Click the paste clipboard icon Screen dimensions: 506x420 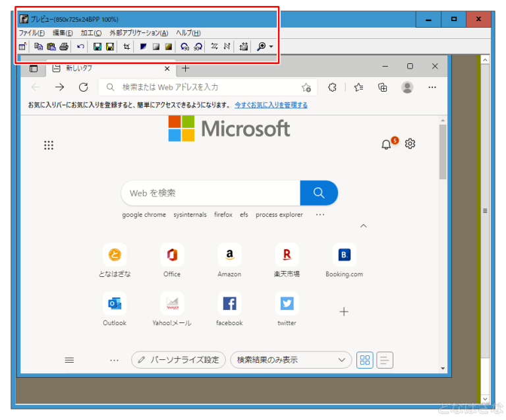coord(51,47)
